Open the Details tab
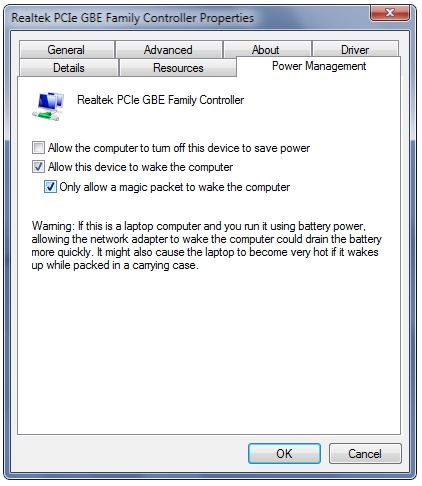The height and width of the screenshot is (486, 422). pos(69,68)
